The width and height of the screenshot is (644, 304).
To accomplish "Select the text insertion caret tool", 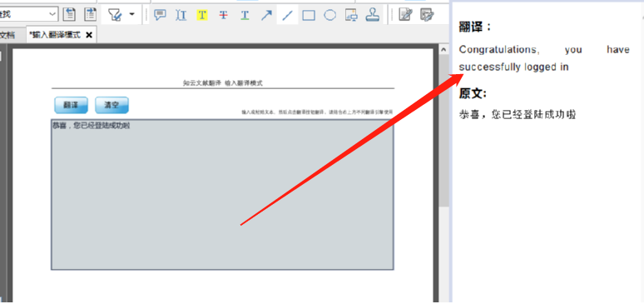I will pyautogui.click(x=181, y=15).
